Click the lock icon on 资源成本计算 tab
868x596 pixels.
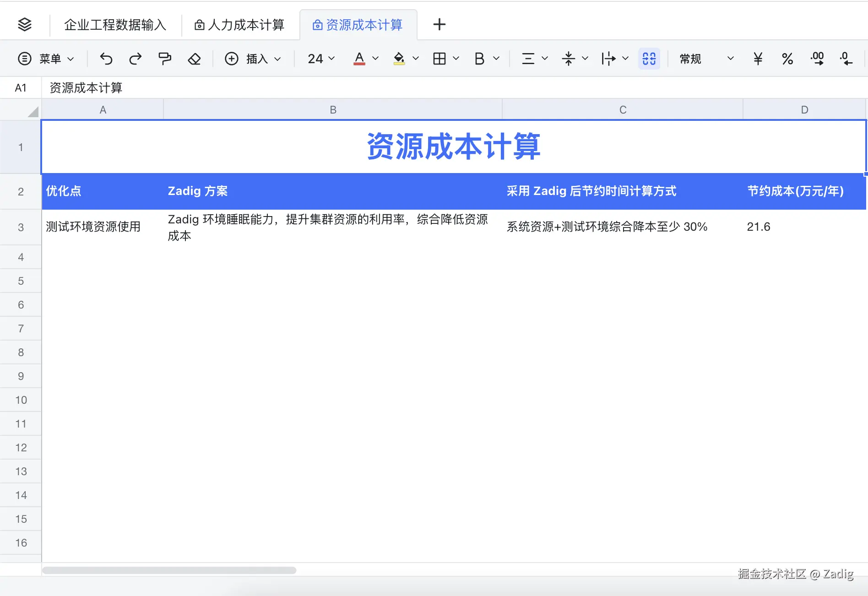[317, 25]
